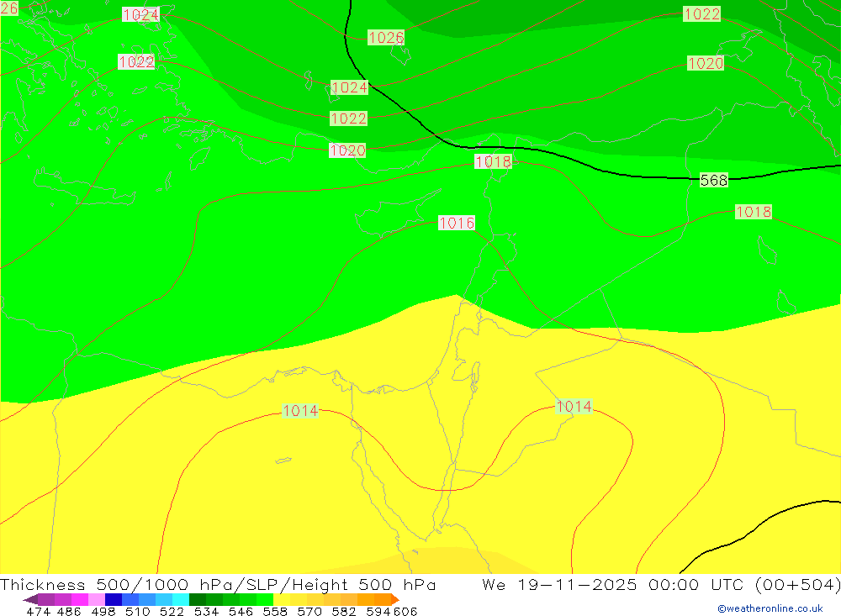Image resolution: width=841 pixels, height=616 pixels.
Task: Click the 1024 label below the 1026 label
Action: click(x=349, y=87)
